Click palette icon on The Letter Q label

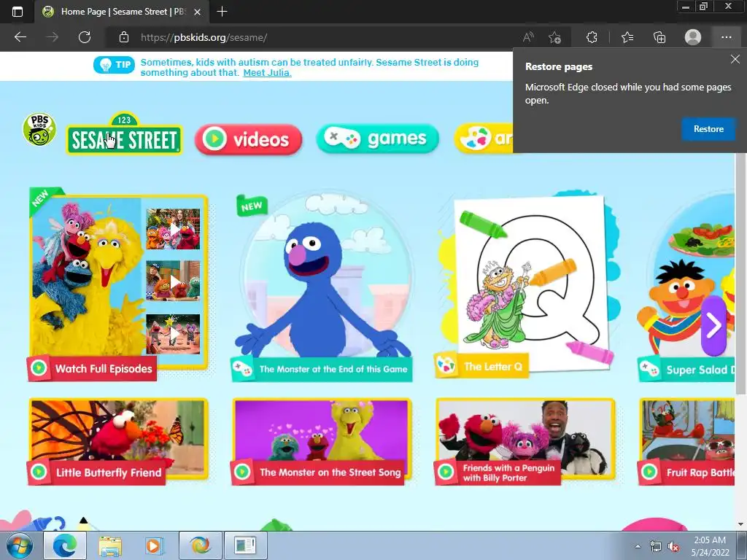(x=446, y=366)
